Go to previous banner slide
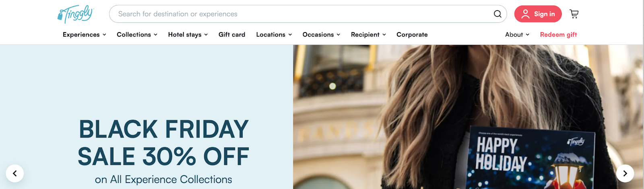The width and height of the screenshot is (644, 189). click(x=15, y=173)
